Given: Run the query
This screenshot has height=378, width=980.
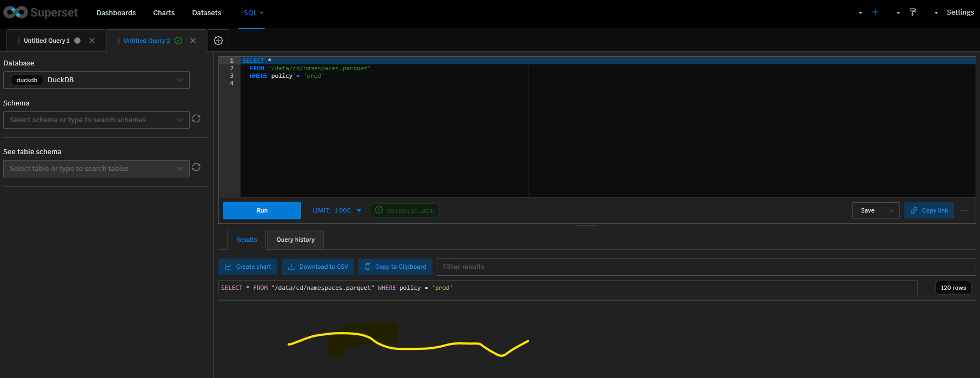Looking at the screenshot, I should 262,210.
